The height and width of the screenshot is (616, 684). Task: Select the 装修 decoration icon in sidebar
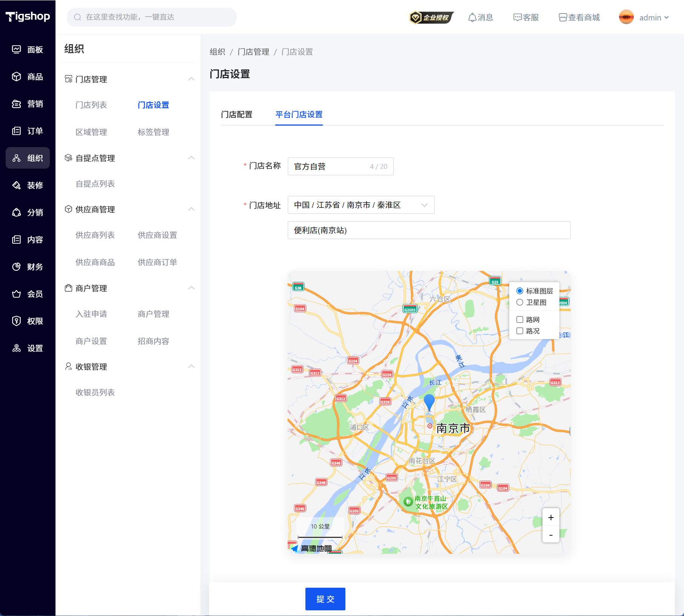[x=16, y=185]
